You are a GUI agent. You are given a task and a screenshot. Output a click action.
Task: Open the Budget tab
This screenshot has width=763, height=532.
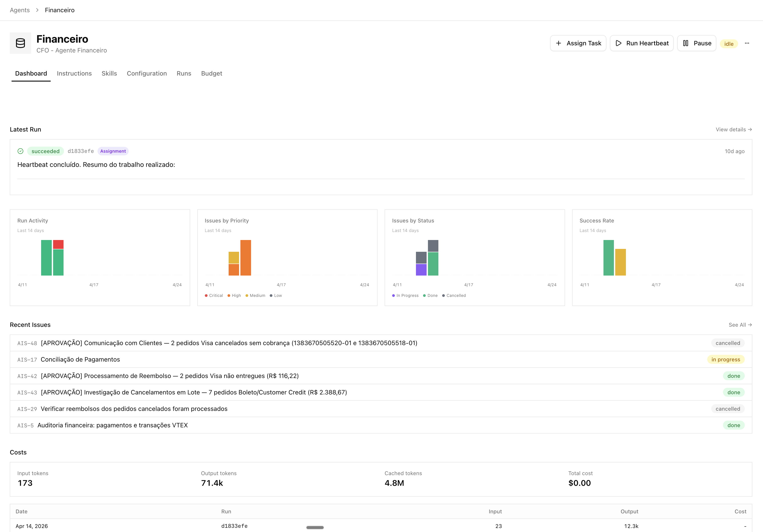coord(211,73)
